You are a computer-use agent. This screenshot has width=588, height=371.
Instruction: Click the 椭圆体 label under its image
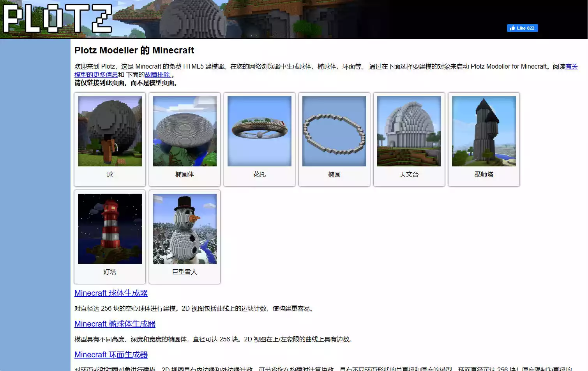point(185,175)
